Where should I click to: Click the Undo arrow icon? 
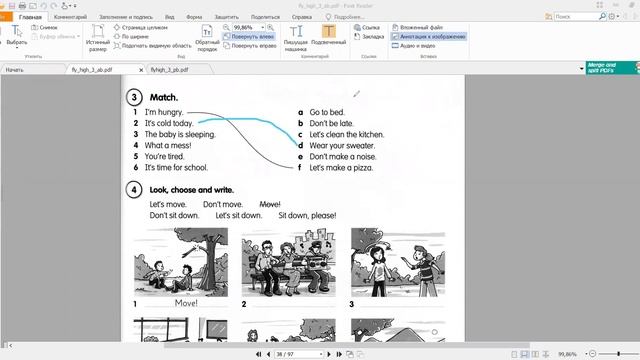coord(44,6)
